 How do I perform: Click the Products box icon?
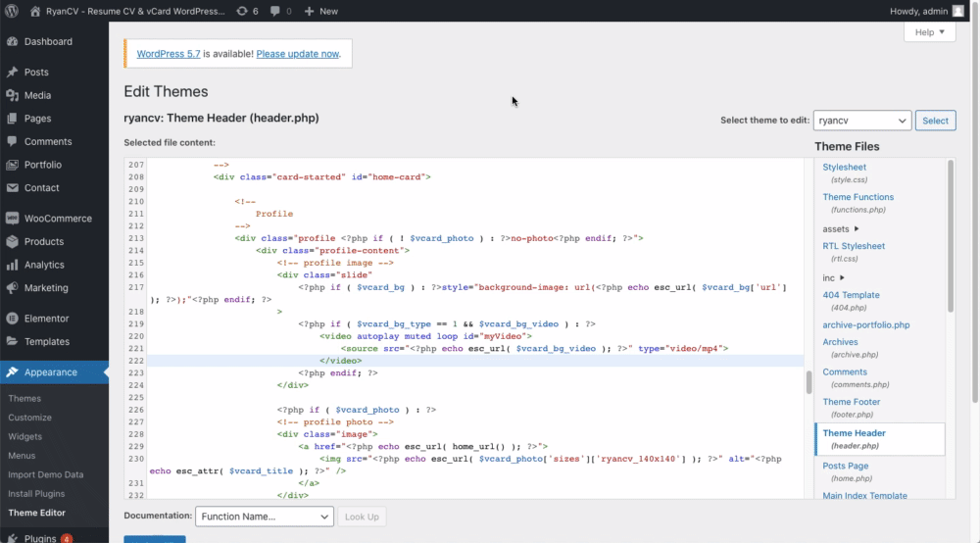coord(12,241)
